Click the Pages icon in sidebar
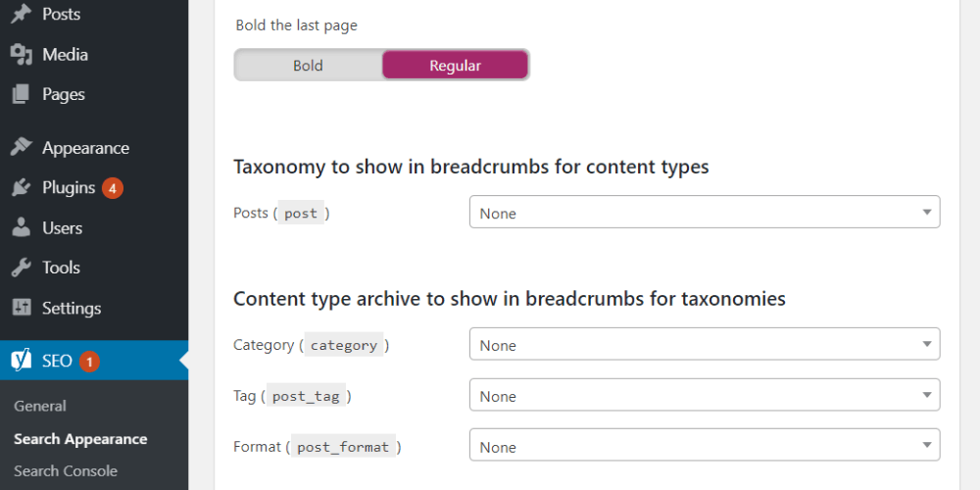The image size is (980, 490). pyautogui.click(x=22, y=95)
